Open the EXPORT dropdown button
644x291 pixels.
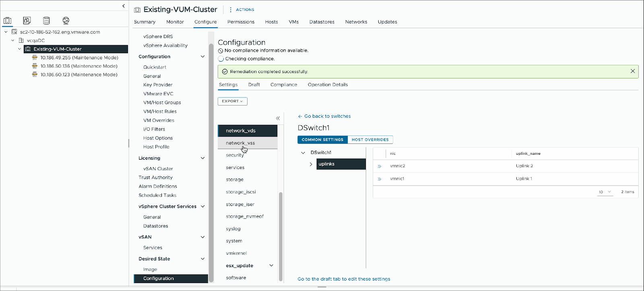233,101
